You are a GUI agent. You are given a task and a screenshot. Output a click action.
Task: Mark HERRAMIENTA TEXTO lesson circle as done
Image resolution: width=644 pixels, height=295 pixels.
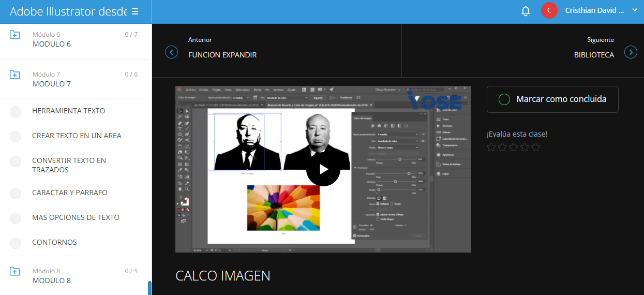pos(16,111)
